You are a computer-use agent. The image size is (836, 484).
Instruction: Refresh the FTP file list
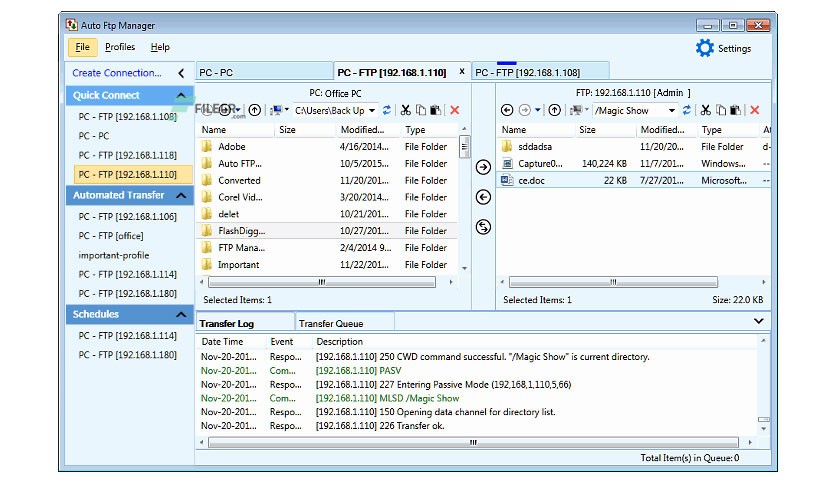click(x=687, y=110)
